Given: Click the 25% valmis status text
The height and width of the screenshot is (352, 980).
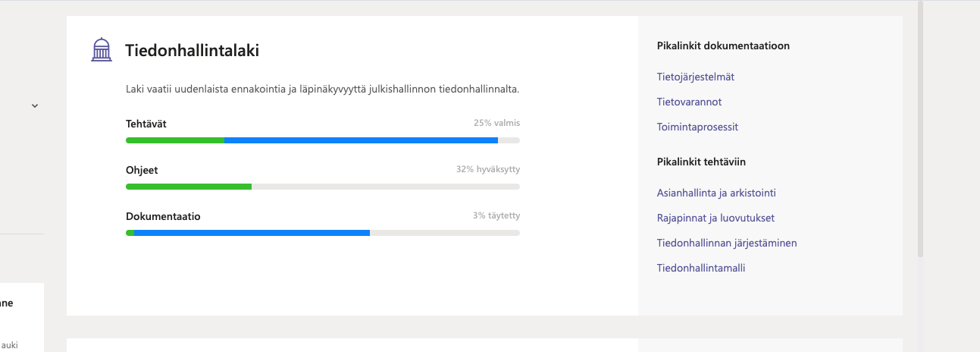Looking at the screenshot, I should pyautogui.click(x=496, y=123).
